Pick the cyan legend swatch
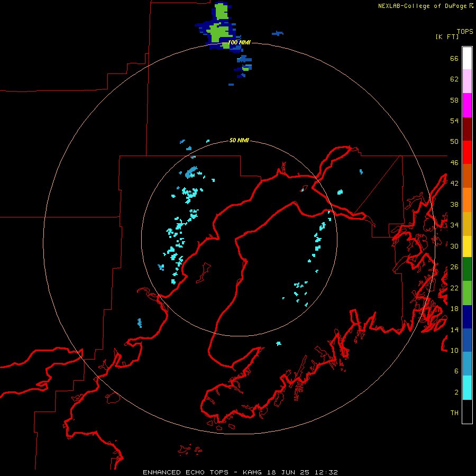The width and height of the screenshot is (476, 476). point(467,388)
